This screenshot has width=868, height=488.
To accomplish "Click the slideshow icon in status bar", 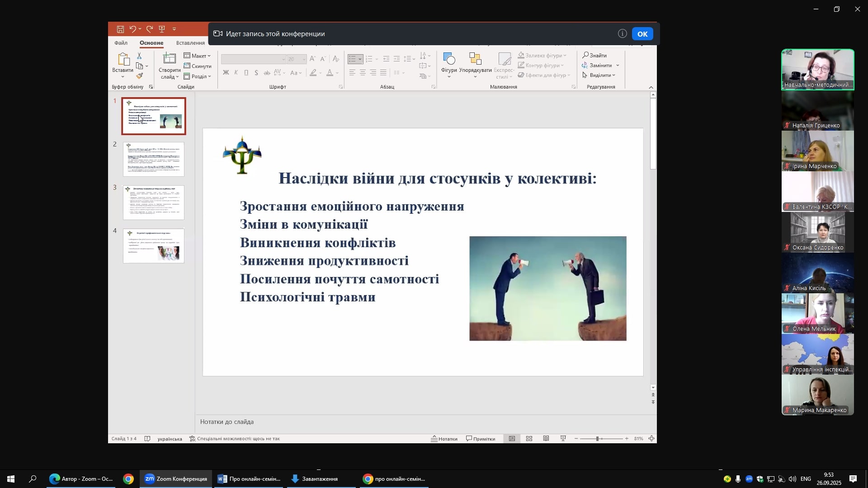I will pyautogui.click(x=563, y=439).
